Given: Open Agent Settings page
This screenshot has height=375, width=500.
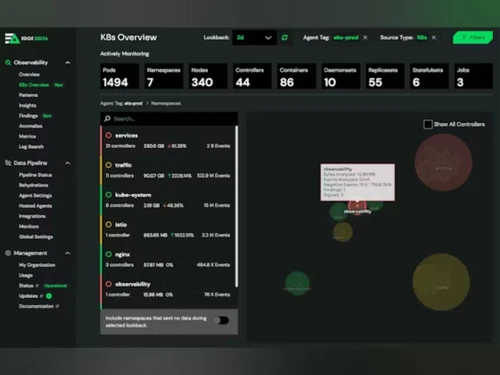Looking at the screenshot, I should [35, 196].
